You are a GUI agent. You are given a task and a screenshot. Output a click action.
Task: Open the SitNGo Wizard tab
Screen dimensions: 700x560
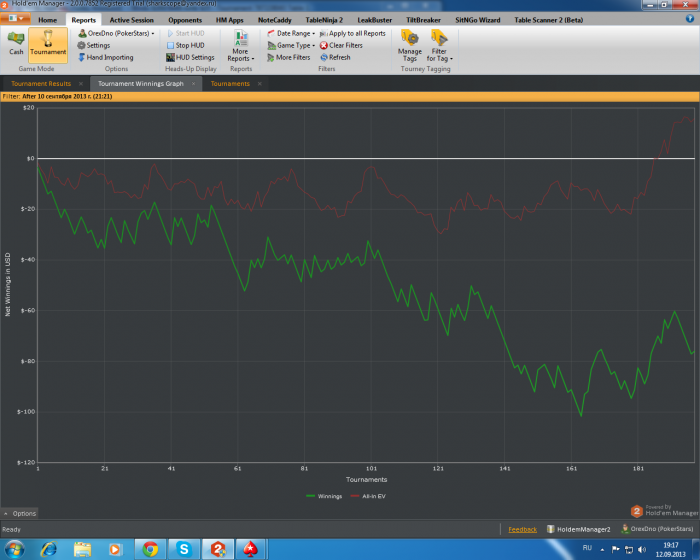tap(478, 20)
